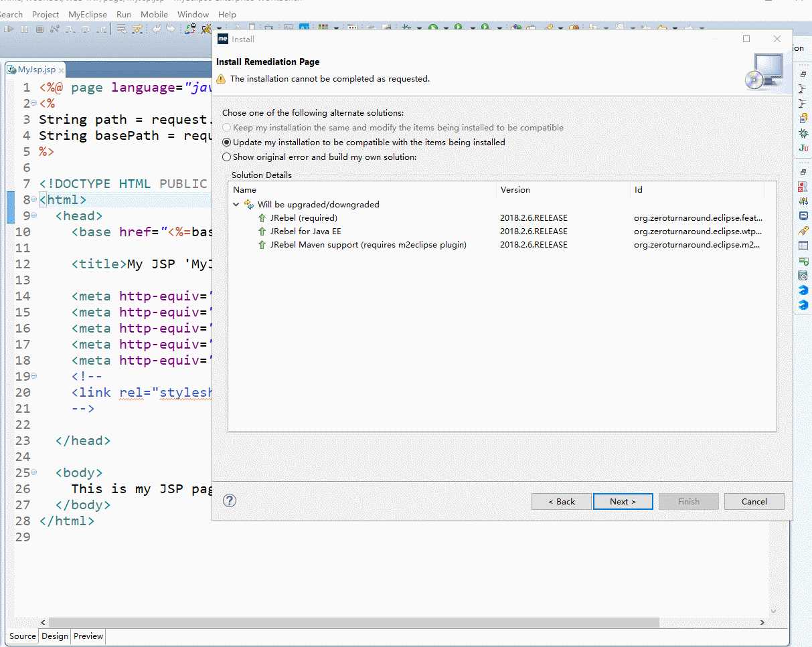Screen dimensions: 812x647
Task: Click the Back button in Install dialog
Action: (x=562, y=502)
